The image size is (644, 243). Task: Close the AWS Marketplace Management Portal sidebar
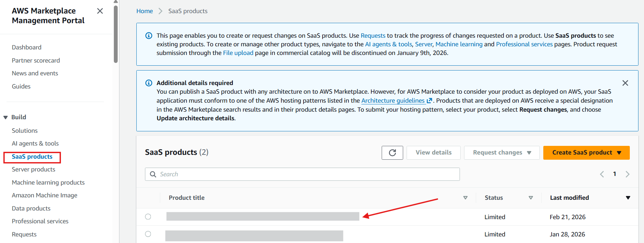(100, 11)
